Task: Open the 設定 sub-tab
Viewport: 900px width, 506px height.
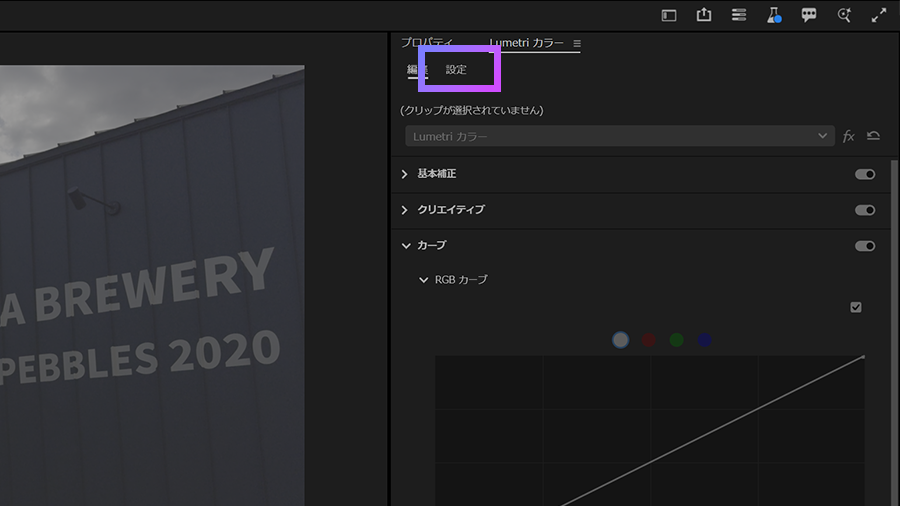Action: [x=456, y=69]
